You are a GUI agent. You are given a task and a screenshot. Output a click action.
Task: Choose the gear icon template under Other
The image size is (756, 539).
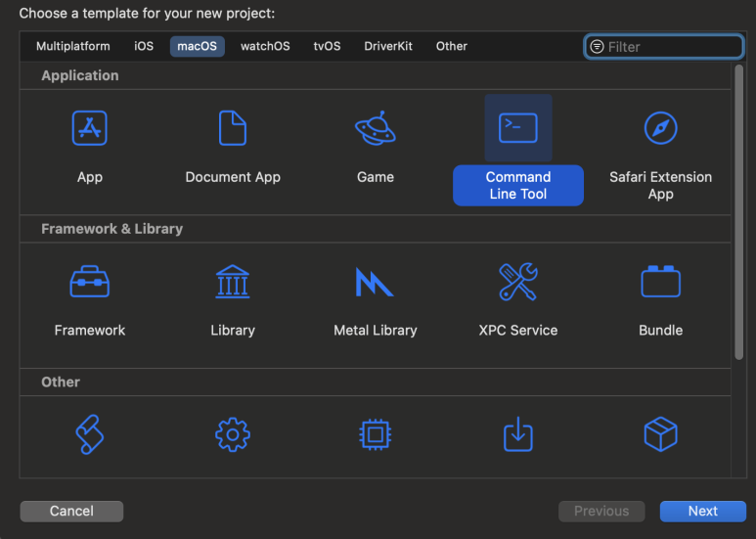(233, 434)
